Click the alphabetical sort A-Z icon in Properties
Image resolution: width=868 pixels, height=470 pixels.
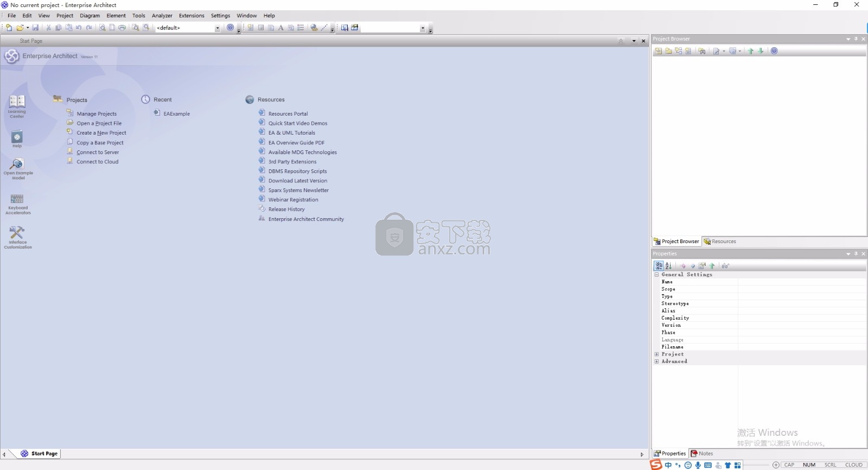point(668,266)
